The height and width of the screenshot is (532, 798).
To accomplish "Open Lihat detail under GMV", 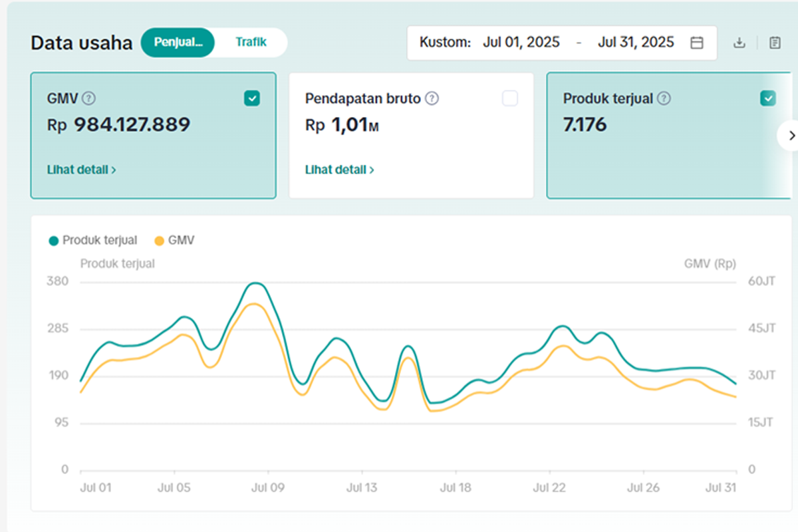I will point(82,170).
